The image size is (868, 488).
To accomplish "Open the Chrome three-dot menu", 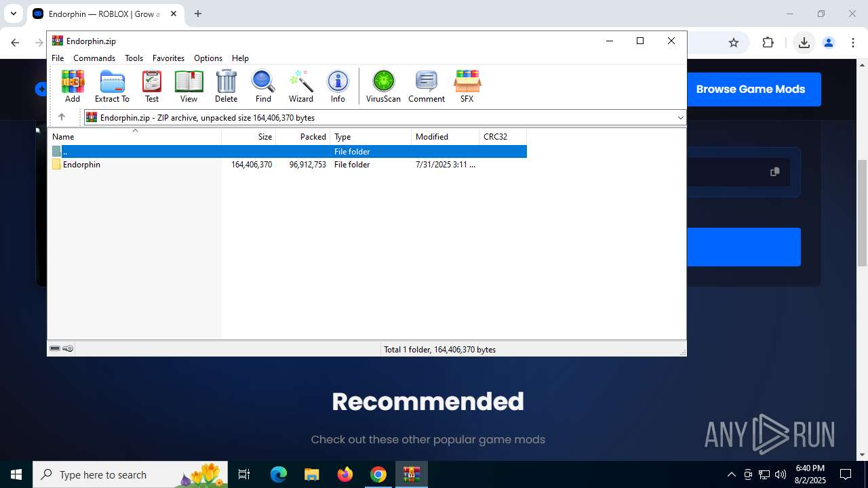I will pos(853,43).
